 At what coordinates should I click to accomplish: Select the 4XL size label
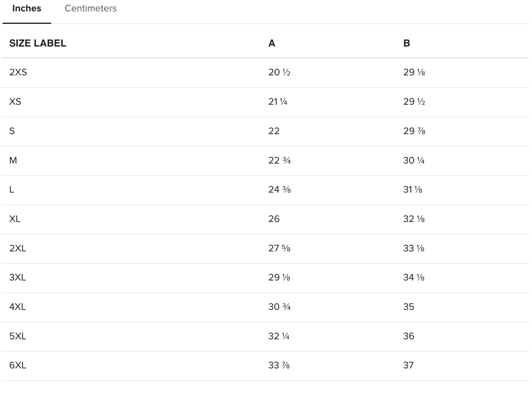click(17, 307)
